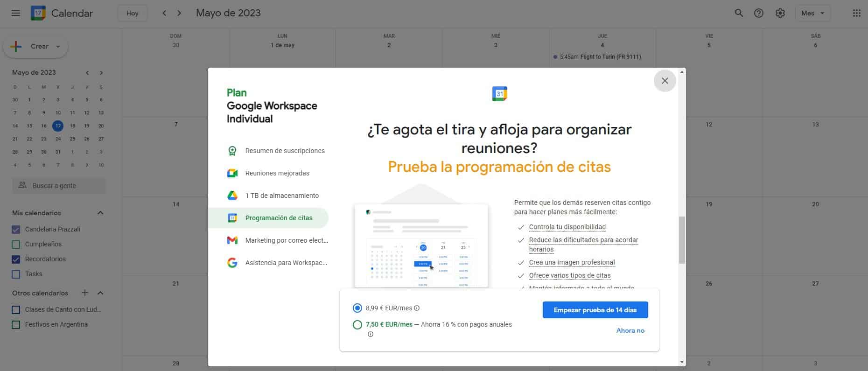Open Programación de citas tab
The image size is (868, 371).
click(x=268, y=218)
